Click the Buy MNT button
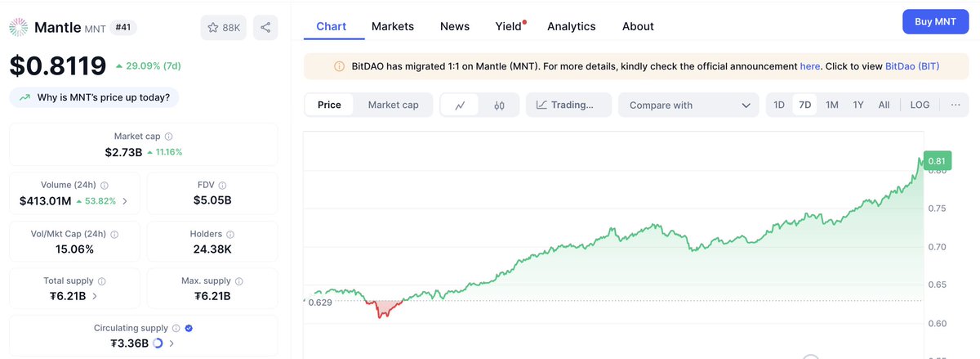Screen dimensions: 980x359 click(934, 21)
